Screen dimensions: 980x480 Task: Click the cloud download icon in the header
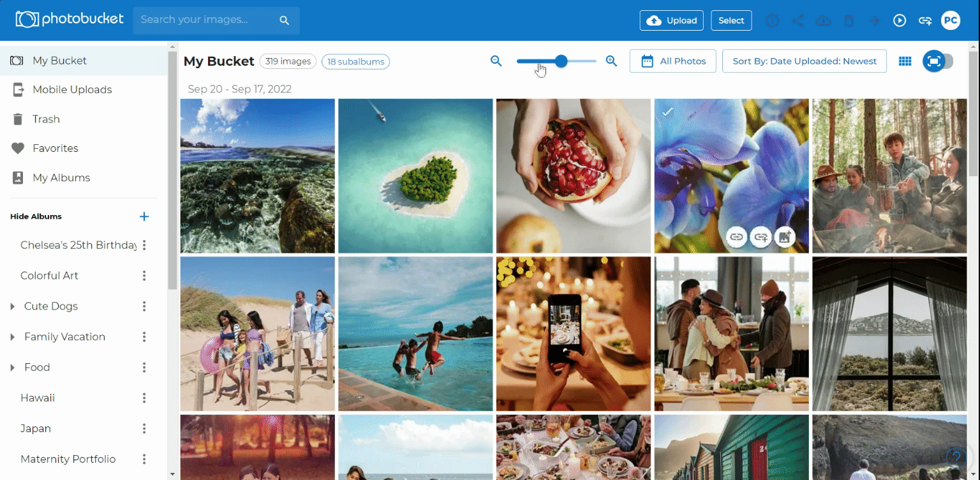point(823,20)
